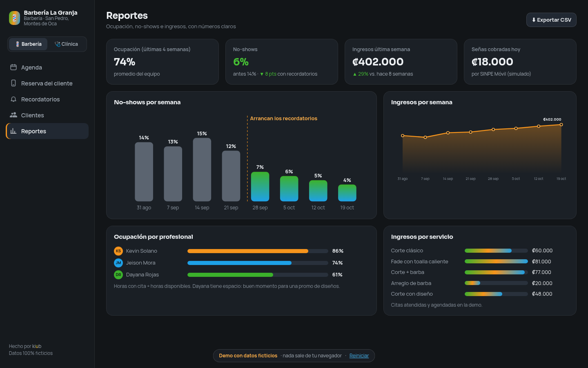
Task: Click the 14% bar for 31 ago
Action: (x=144, y=172)
